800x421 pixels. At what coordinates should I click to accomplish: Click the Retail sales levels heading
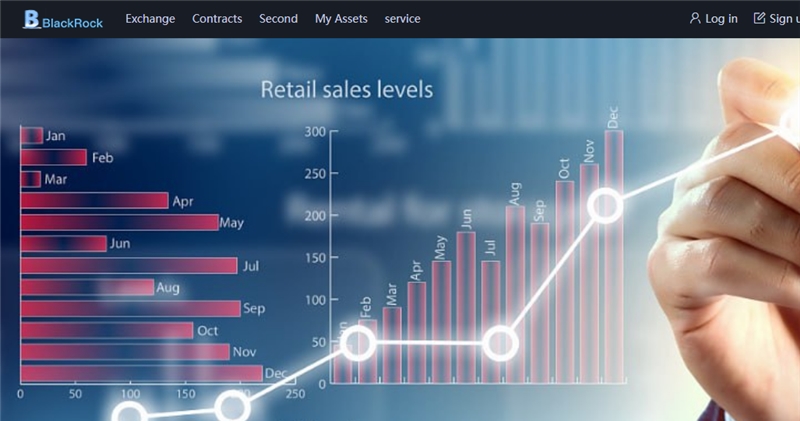tap(346, 89)
